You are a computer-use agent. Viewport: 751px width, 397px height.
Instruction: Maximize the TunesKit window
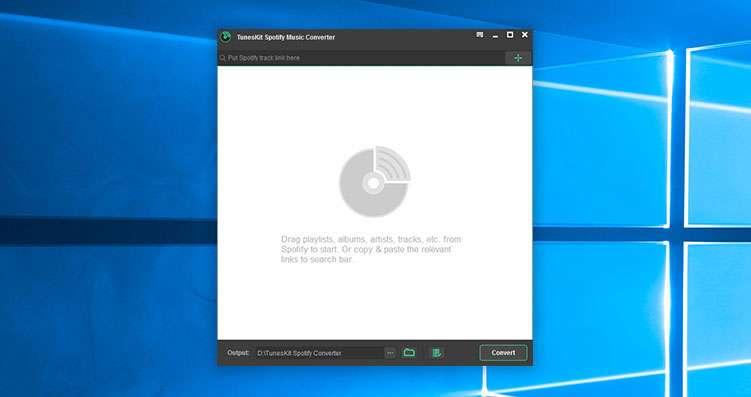[x=510, y=34]
